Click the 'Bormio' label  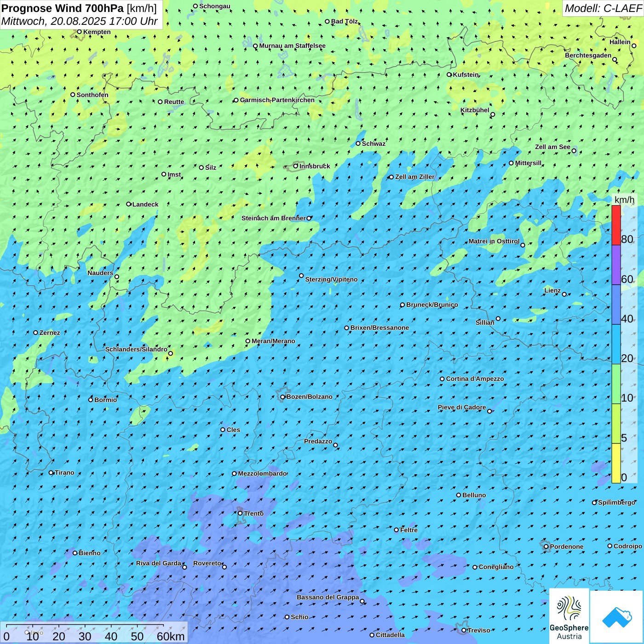pyautogui.click(x=105, y=400)
